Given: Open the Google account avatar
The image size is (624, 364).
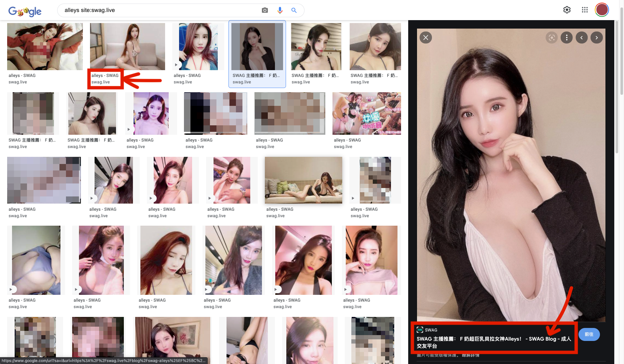Looking at the screenshot, I should [x=602, y=10].
